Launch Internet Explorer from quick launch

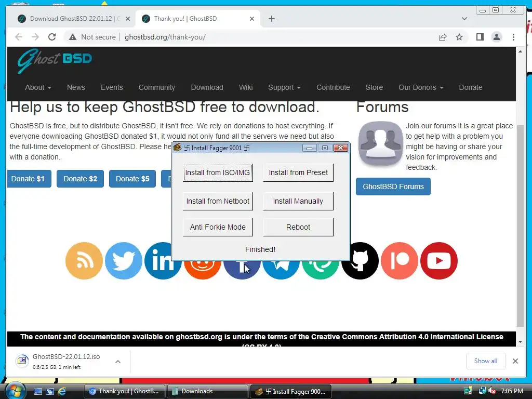click(62, 391)
